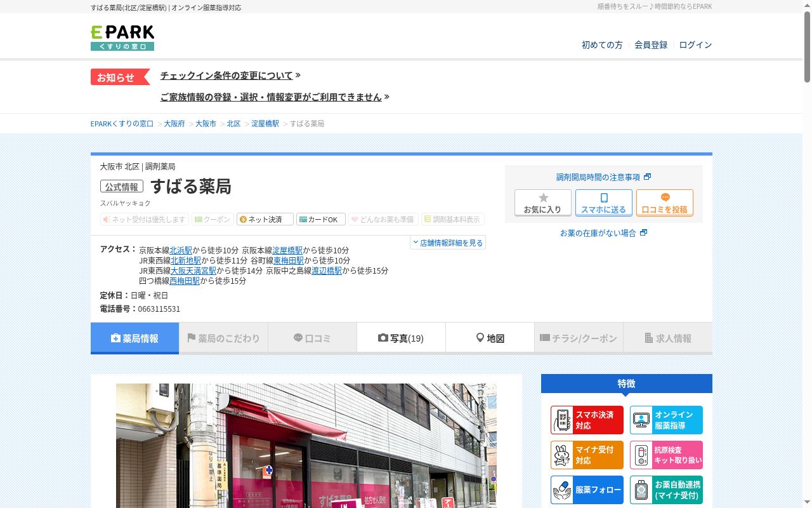Go to 会員登録 page
Viewport: 812px width, 508px height.
pos(651,45)
